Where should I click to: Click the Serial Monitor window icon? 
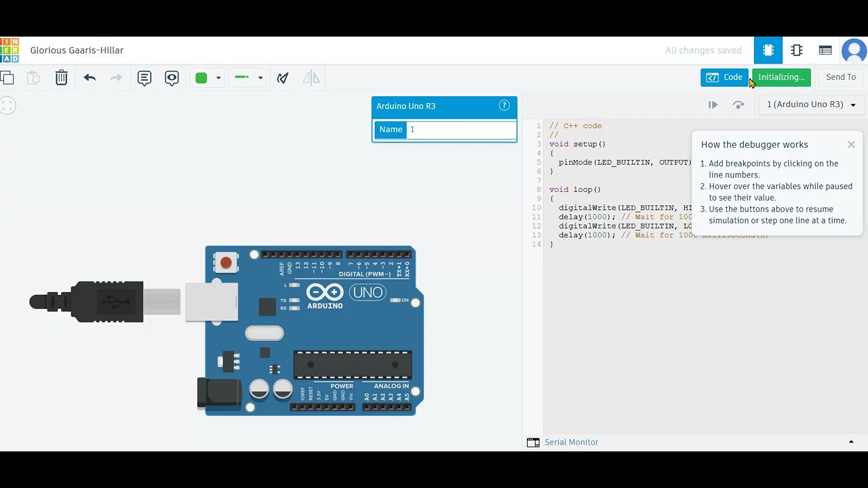(533, 442)
